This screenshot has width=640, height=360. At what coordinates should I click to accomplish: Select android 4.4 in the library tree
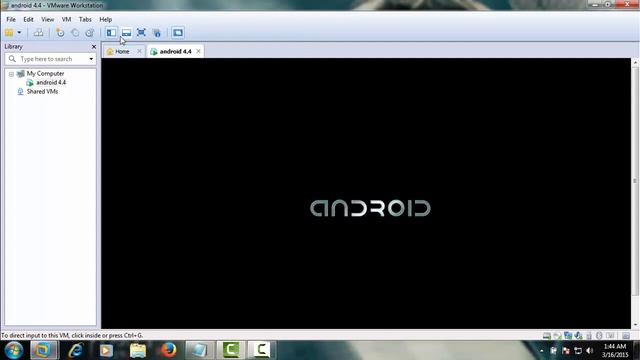(x=51, y=82)
